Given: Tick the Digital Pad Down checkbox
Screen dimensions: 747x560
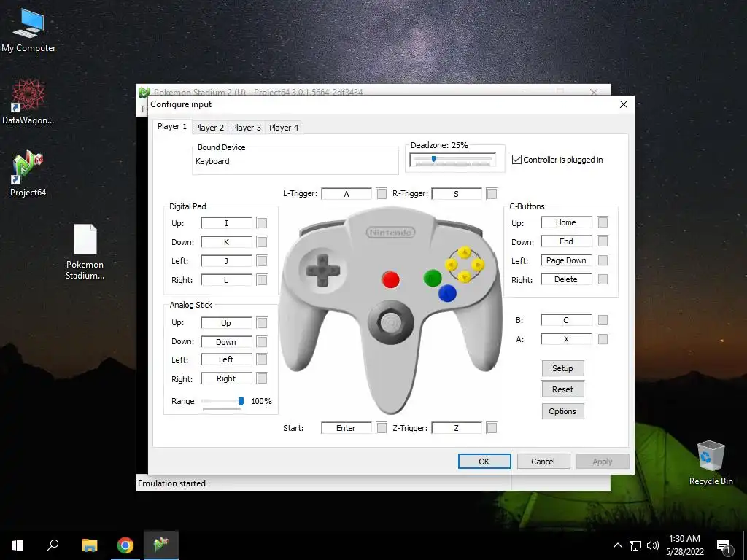Looking at the screenshot, I should click(x=262, y=242).
